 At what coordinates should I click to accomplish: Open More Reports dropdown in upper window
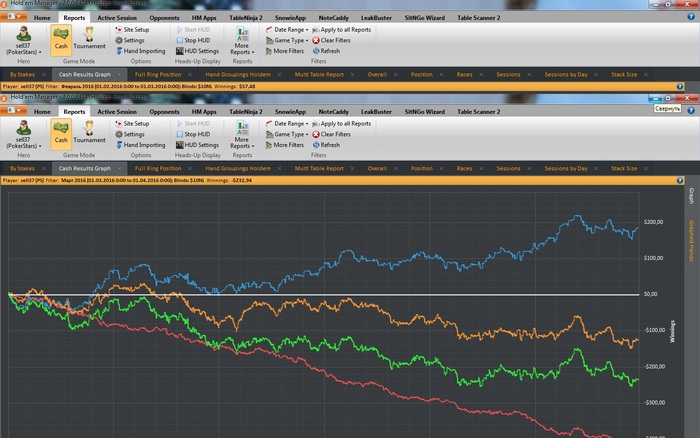pyautogui.click(x=242, y=41)
